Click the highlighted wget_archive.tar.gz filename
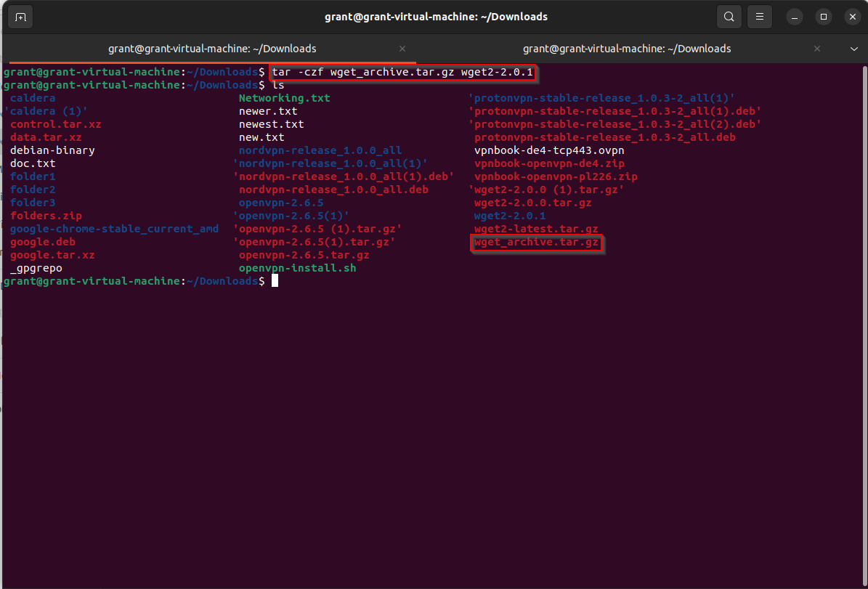868x589 pixels. click(536, 242)
